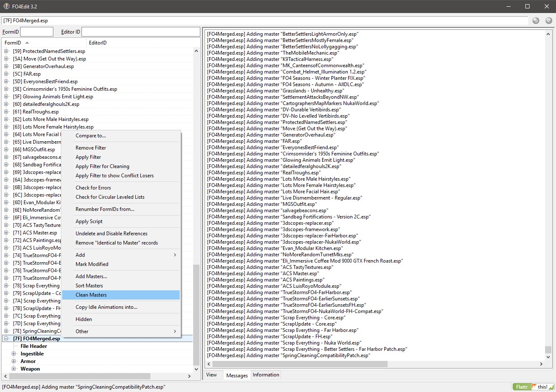556x392 pixels.
Task: Select [63] Lots More Female Hairstyles.esp
Action: click(x=53, y=127)
